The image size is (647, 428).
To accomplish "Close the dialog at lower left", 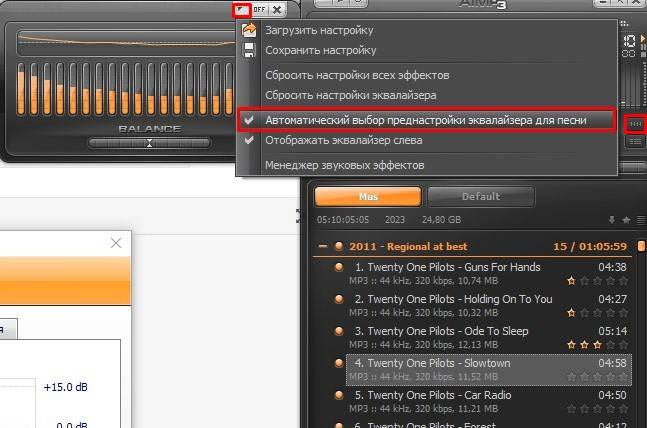I will coord(116,243).
